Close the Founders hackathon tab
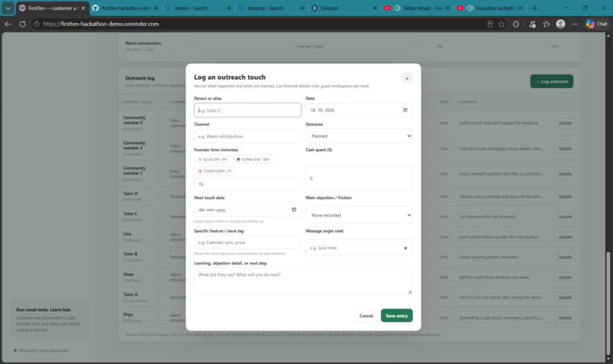 [x=520, y=8]
